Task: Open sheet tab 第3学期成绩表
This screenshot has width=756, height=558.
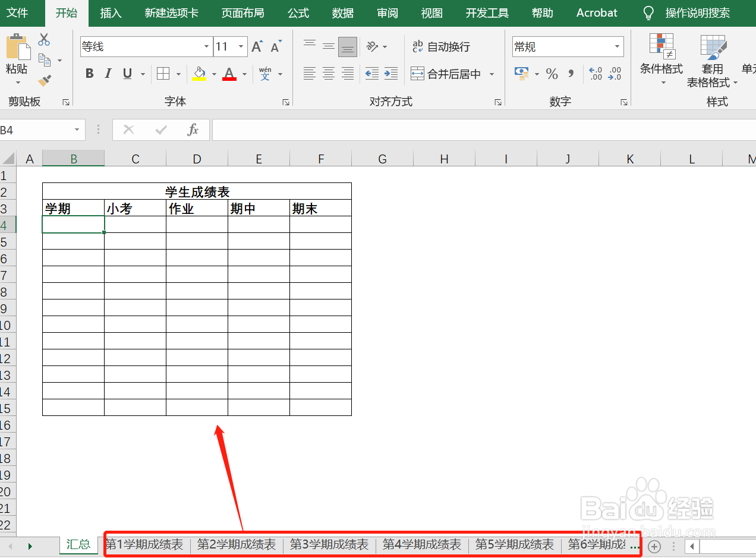Action: (329, 544)
